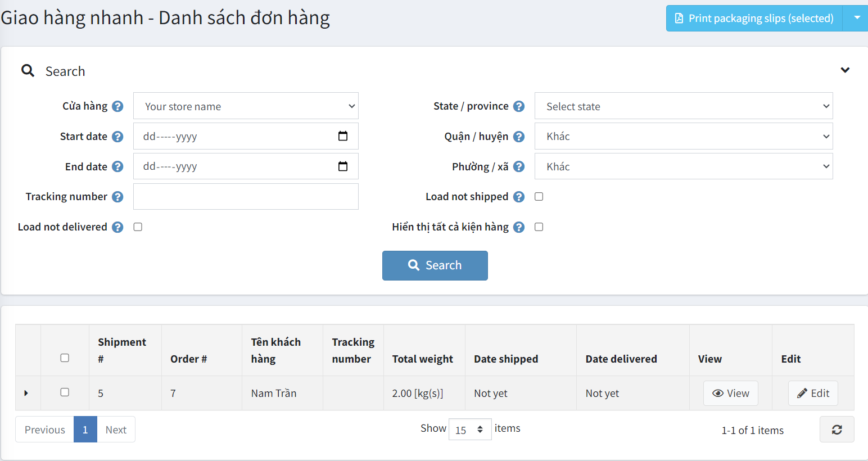868x461 pixels.
Task: Open the State / province dropdown
Action: 684,106
